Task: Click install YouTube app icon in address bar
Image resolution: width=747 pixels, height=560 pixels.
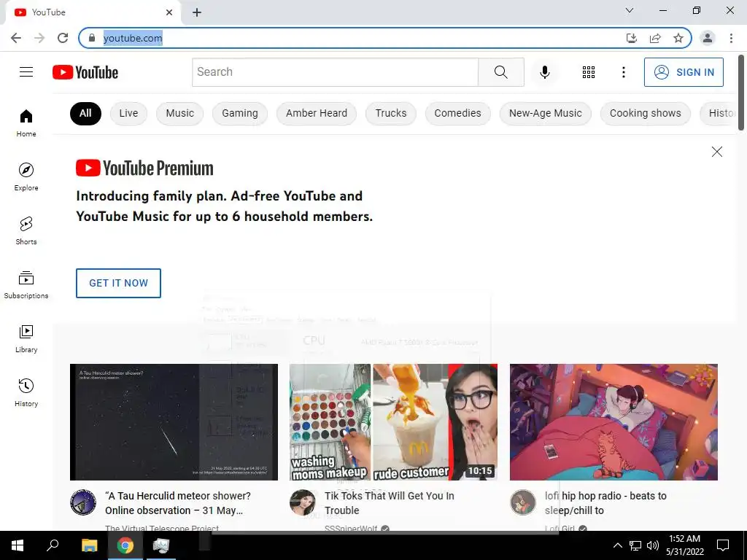Action: (x=632, y=38)
